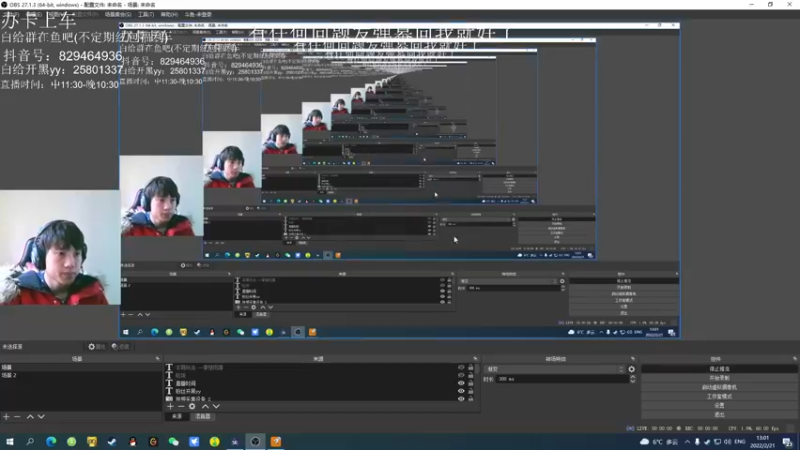Screen dimensions: 800x450
Task: Toggle visibility of 白给开黑yy source
Action: tap(461, 391)
